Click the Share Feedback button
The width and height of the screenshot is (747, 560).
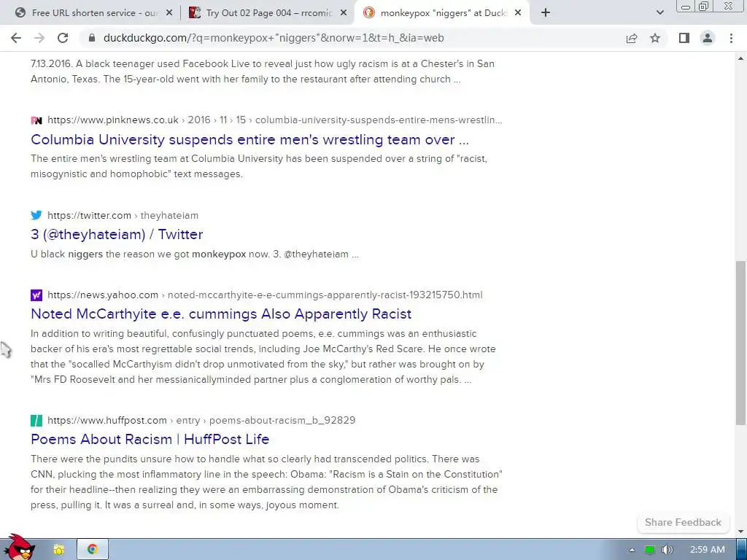pos(683,522)
